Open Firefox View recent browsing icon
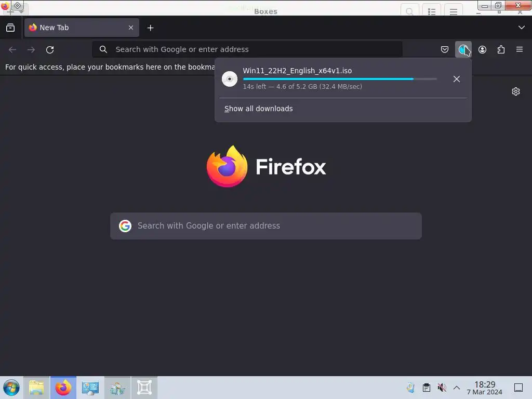 pyautogui.click(x=10, y=28)
